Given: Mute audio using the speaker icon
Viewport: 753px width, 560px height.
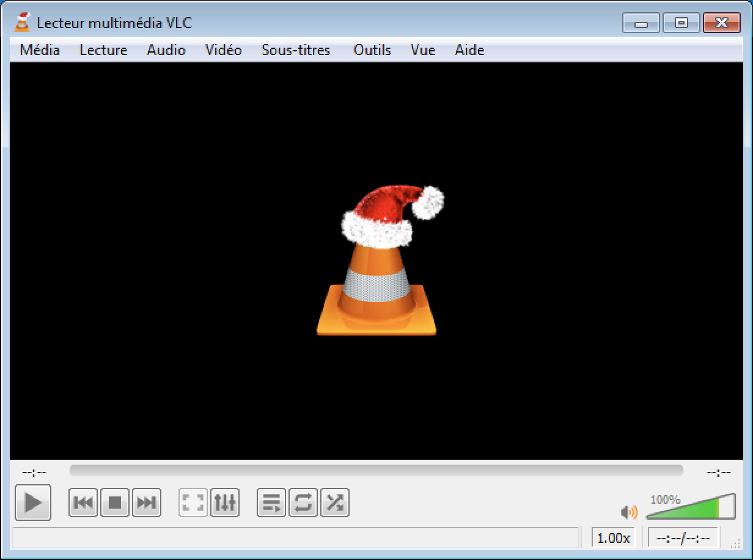Looking at the screenshot, I should [x=629, y=512].
